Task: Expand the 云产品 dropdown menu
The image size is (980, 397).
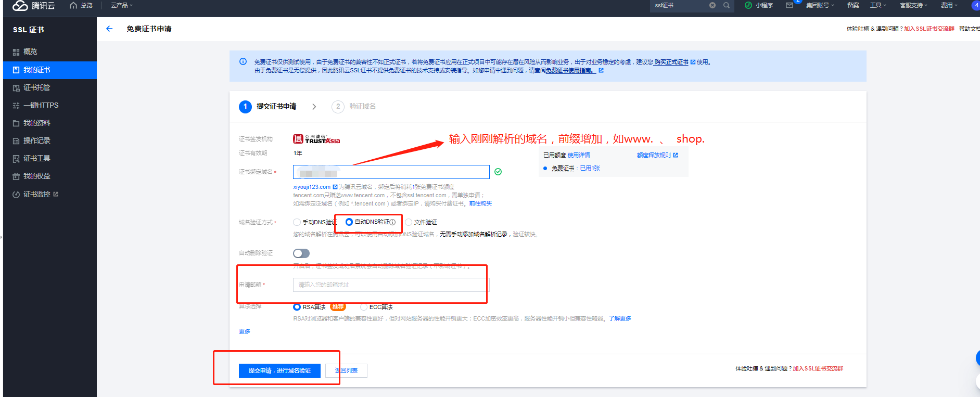Action: (x=122, y=5)
